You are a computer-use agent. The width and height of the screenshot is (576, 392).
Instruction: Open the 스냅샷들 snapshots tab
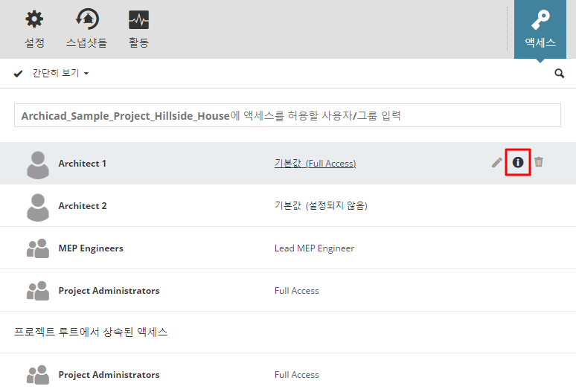pos(86,28)
